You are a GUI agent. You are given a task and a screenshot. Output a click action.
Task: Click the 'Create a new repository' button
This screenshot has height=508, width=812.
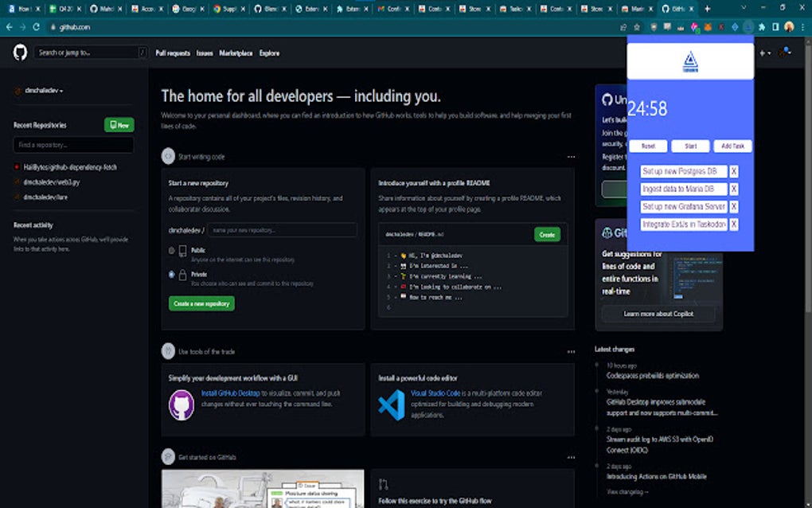202,303
